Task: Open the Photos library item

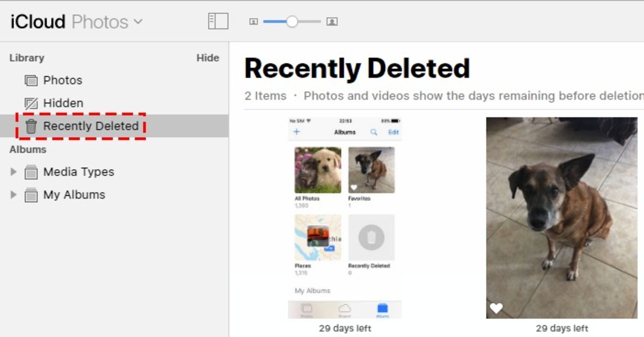Action: [63, 80]
